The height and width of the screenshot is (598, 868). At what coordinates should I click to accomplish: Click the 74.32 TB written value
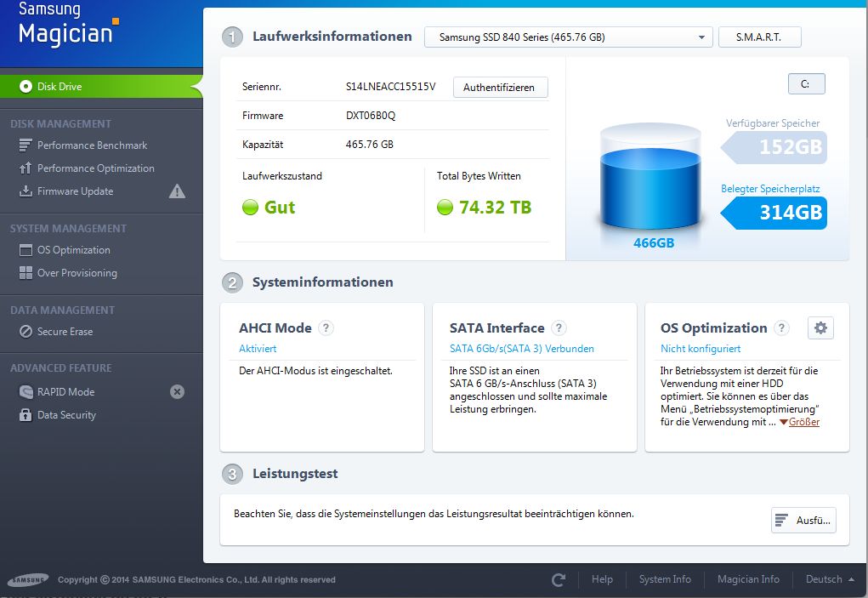(x=485, y=207)
